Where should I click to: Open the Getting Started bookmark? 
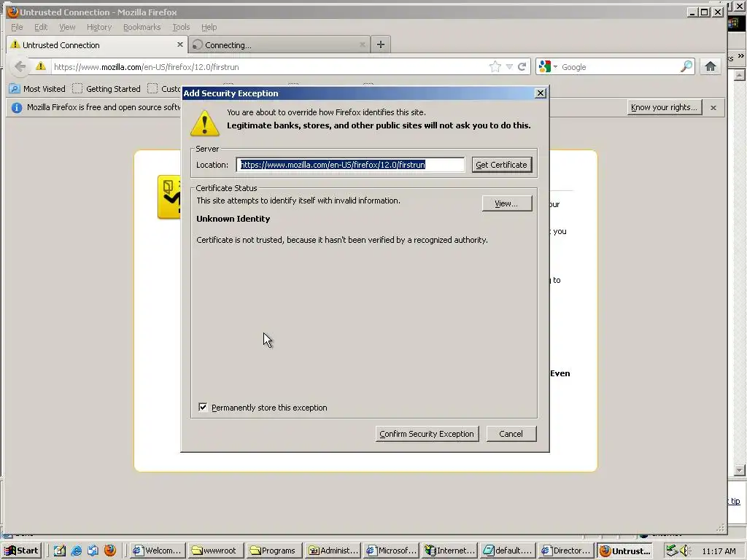107,88
